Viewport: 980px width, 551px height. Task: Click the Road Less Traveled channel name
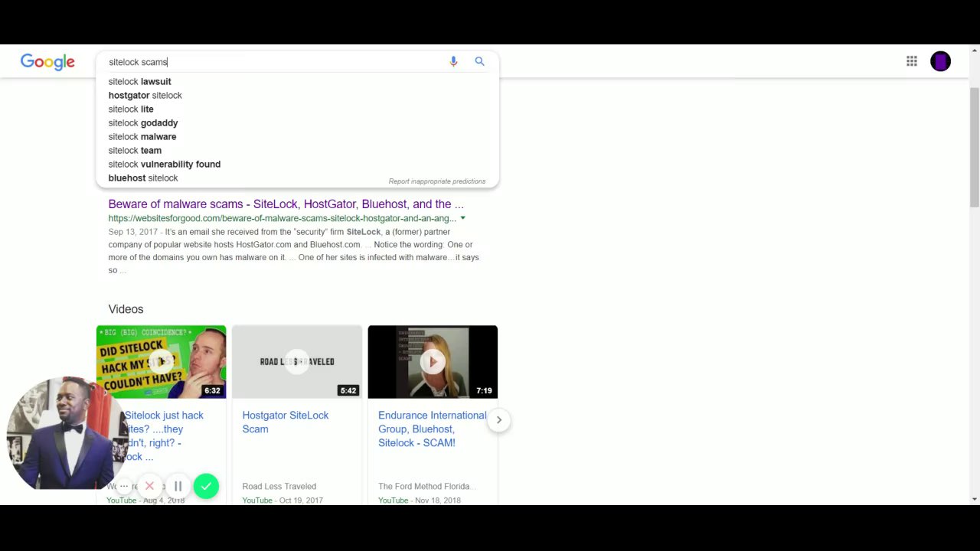tap(279, 486)
